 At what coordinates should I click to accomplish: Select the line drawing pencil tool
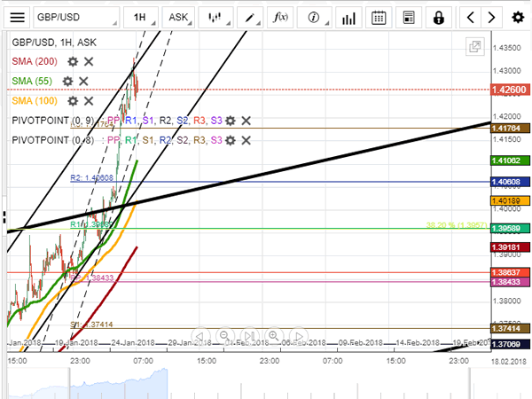252,17
